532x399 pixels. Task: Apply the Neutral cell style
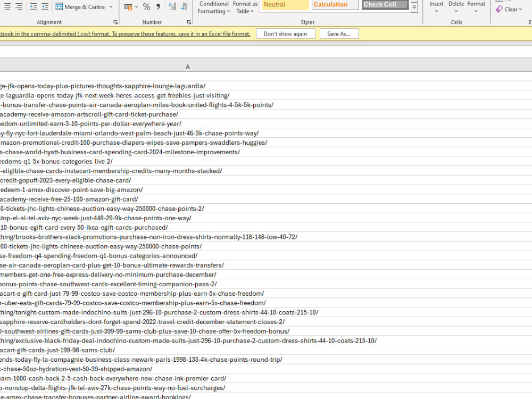(284, 5)
